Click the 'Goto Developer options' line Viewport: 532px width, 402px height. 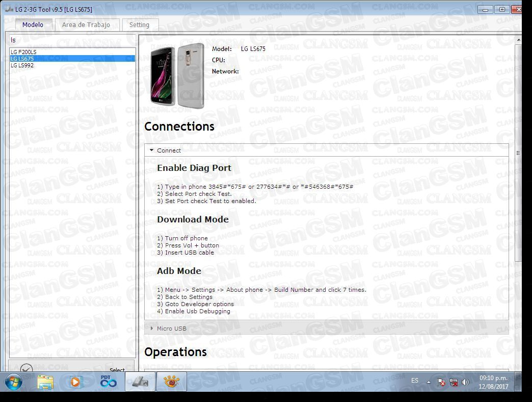point(196,304)
